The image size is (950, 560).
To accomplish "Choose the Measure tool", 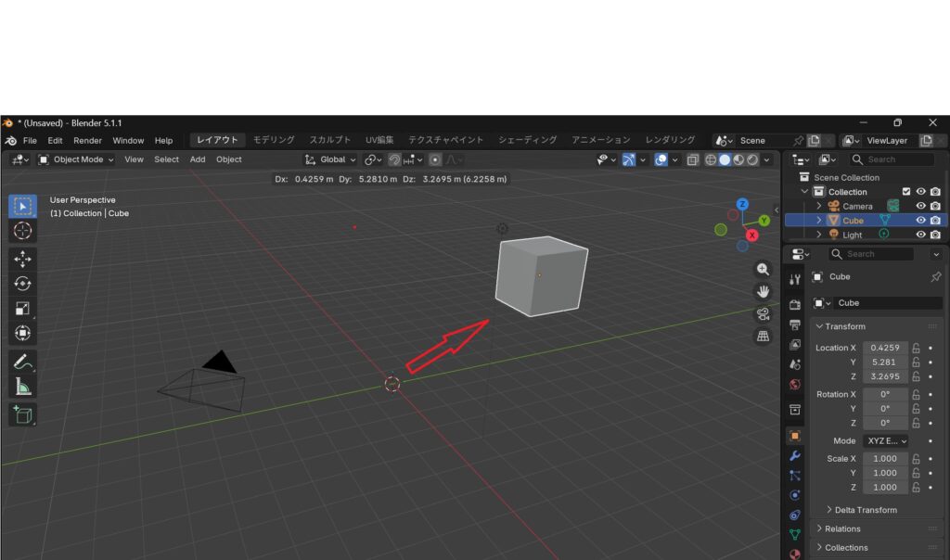I will pos(23,387).
